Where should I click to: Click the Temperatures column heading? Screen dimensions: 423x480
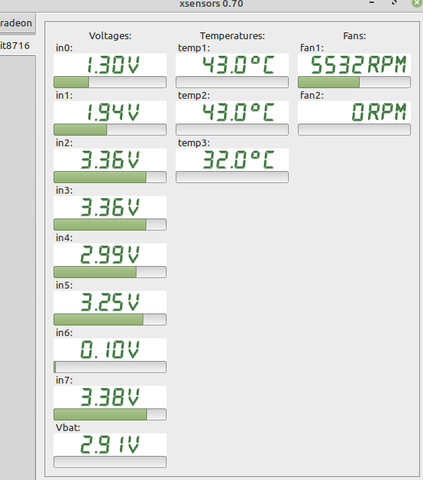232,36
